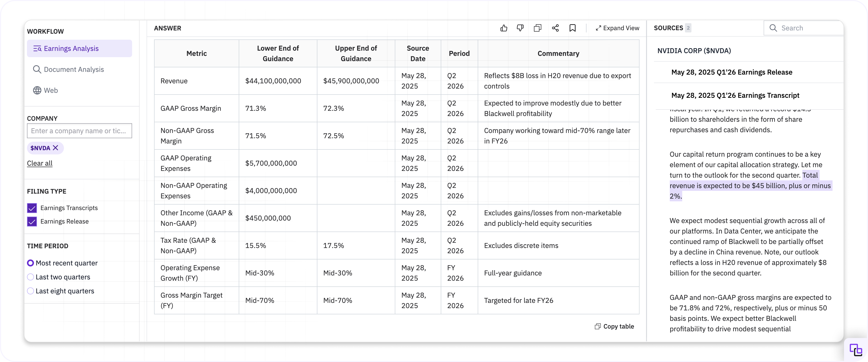Viewport: 868px width, 362px height.
Task: Switch to the Document Analysis workflow
Action: point(73,69)
